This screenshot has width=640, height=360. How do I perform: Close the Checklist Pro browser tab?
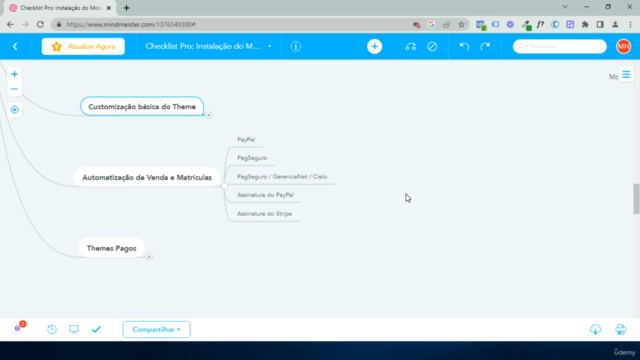[x=109, y=8]
